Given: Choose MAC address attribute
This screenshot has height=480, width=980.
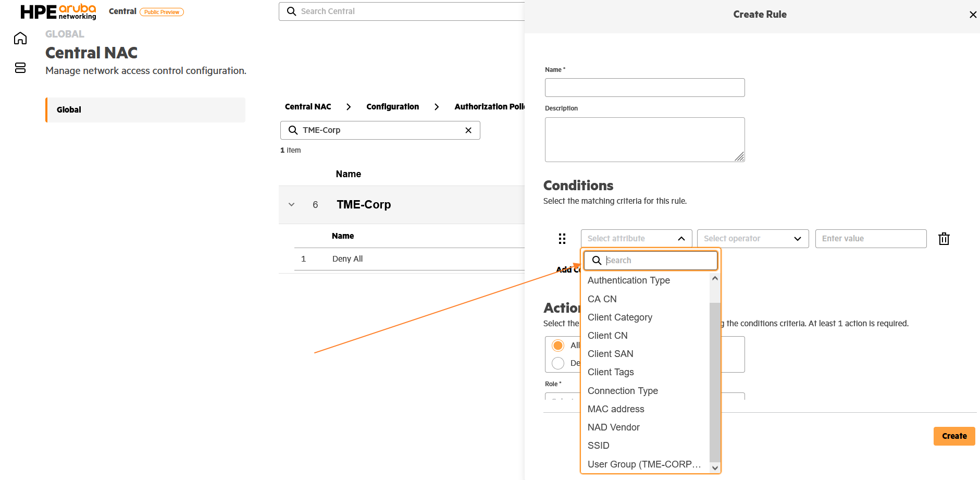Looking at the screenshot, I should [x=646, y=409].
